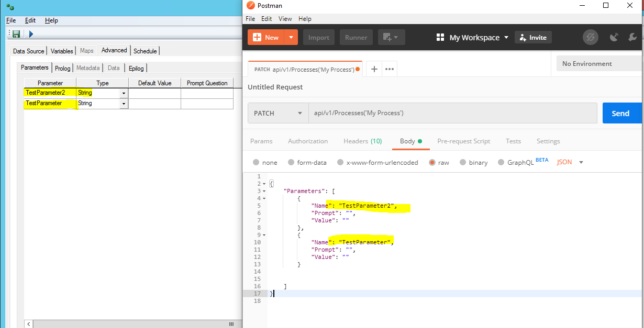Click the sync status icon in Postman header
Viewport: 644px width, 328px height.
pos(591,37)
